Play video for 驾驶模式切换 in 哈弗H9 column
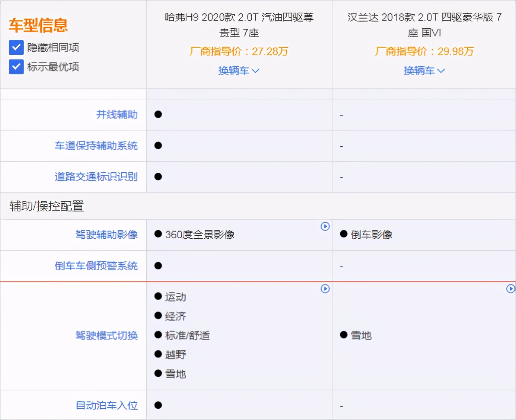Screen dimensions: 516x420 tap(325, 289)
